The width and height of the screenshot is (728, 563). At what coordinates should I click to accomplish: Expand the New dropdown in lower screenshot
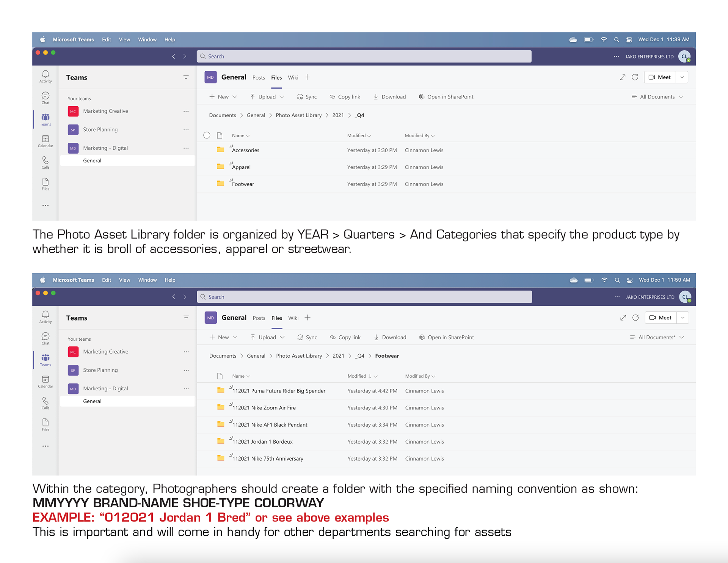click(x=235, y=337)
